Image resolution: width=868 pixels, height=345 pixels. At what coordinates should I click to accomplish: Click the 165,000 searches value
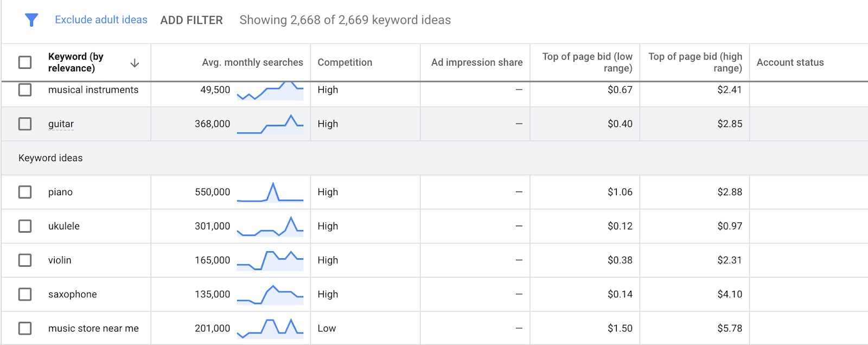pyautogui.click(x=213, y=260)
